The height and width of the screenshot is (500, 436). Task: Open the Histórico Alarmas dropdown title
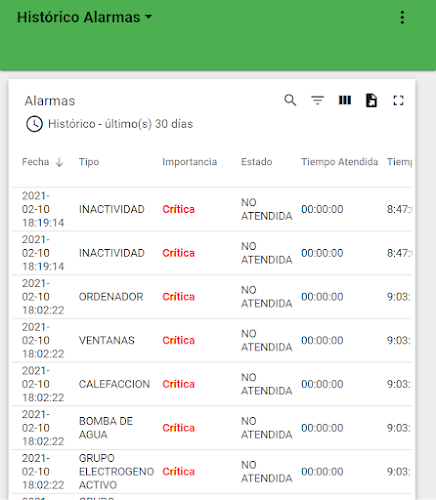pyautogui.click(x=84, y=17)
